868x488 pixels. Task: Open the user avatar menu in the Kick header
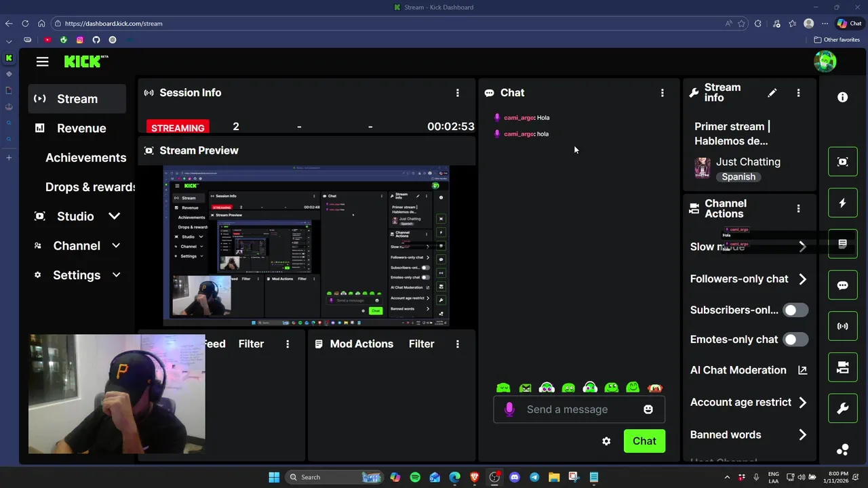coord(825,62)
